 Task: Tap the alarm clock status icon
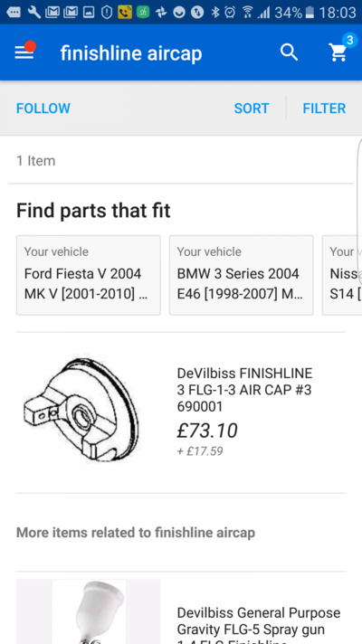pos(231,13)
